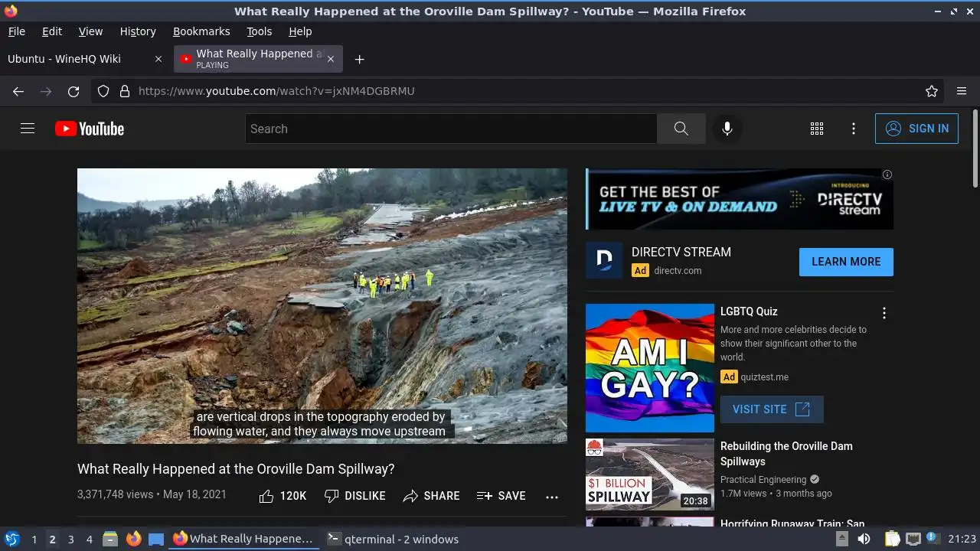980x551 pixels.
Task: Open tracking protection shield icon
Action: tap(103, 91)
